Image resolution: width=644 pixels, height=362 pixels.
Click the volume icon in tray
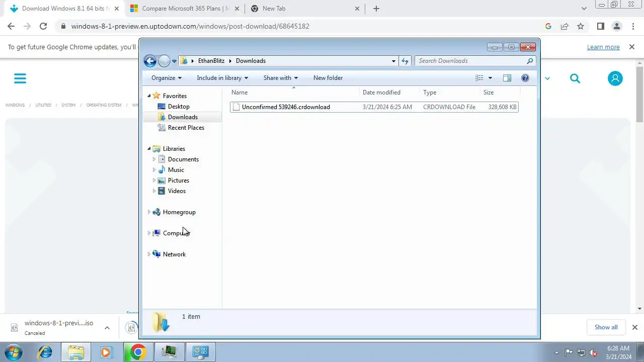[x=594, y=352]
